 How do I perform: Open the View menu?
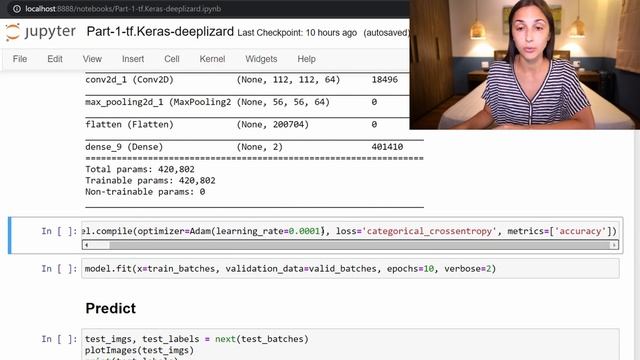pos(92,59)
